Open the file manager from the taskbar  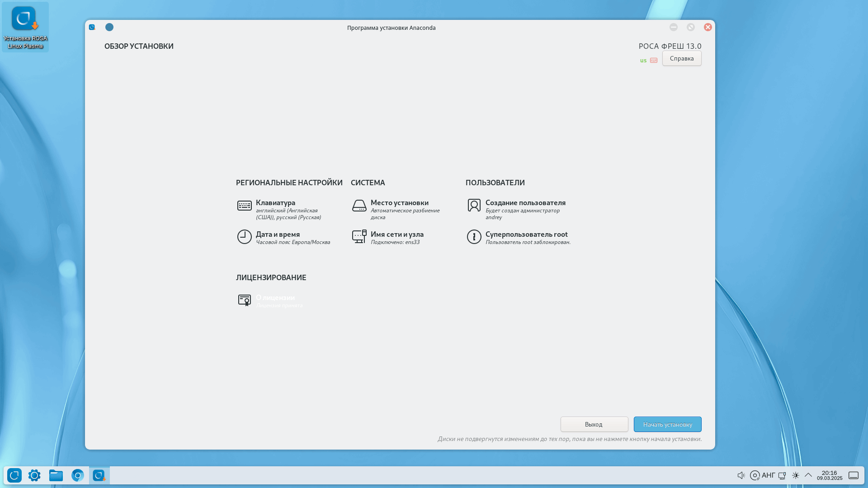(56, 475)
